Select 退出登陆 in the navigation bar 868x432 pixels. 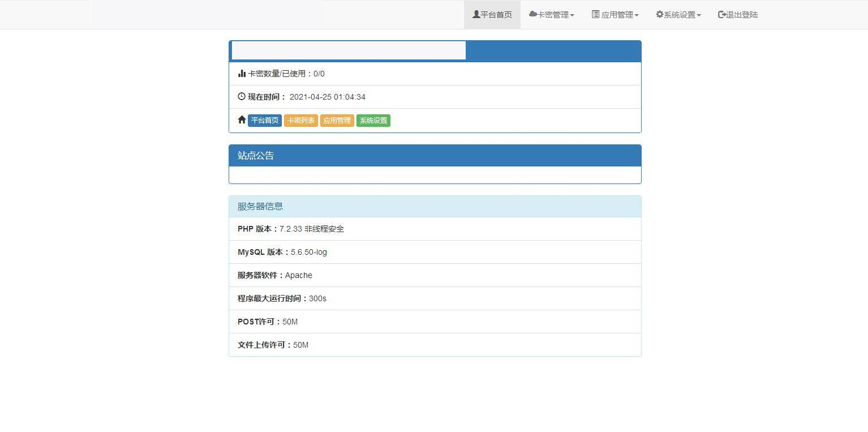737,14
